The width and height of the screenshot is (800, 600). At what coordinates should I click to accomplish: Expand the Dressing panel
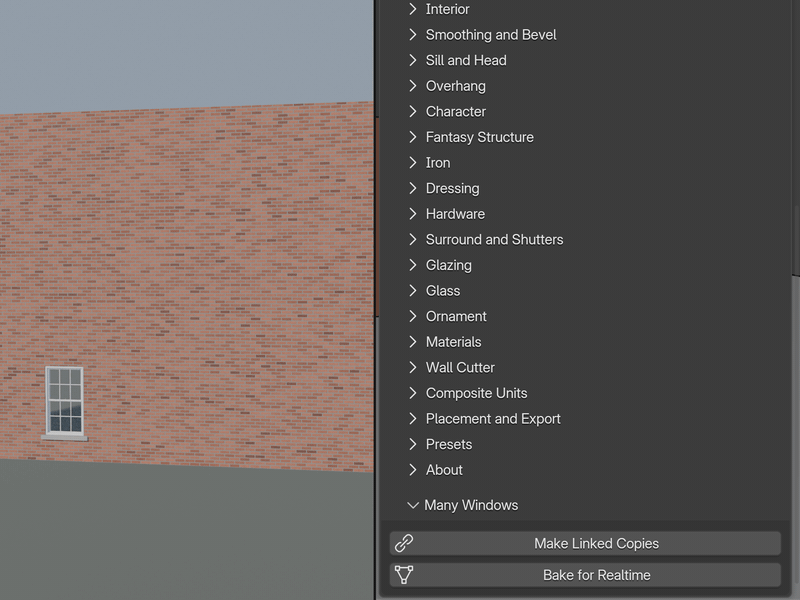pos(443,188)
